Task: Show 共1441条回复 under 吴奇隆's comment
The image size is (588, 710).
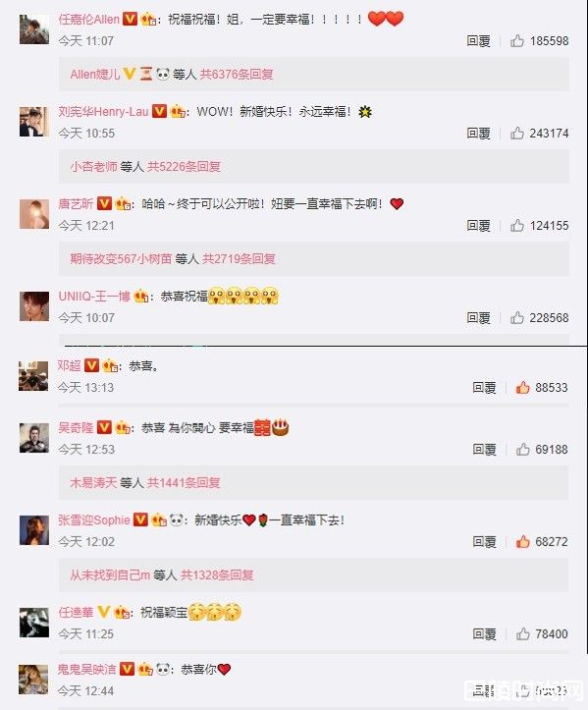Action: (x=184, y=483)
